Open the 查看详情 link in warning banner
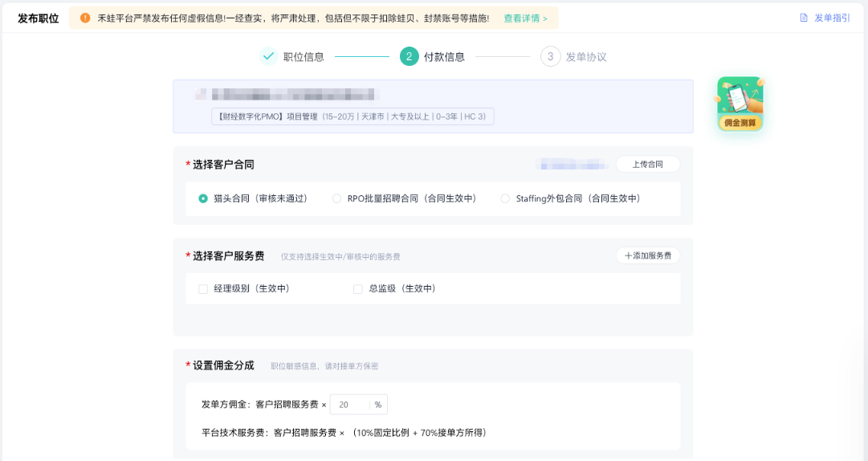868x461 pixels. pos(525,18)
